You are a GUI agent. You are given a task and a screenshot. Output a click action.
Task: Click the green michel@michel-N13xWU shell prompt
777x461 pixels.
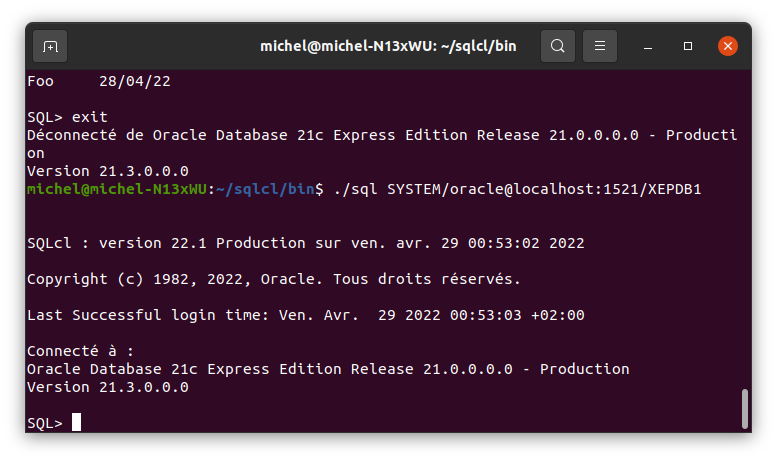tap(117, 189)
